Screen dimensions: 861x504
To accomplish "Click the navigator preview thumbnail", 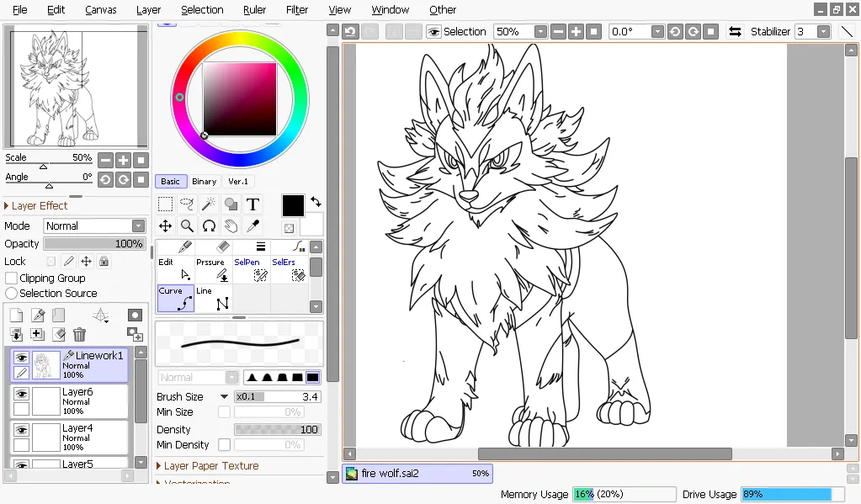I will [76, 87].
